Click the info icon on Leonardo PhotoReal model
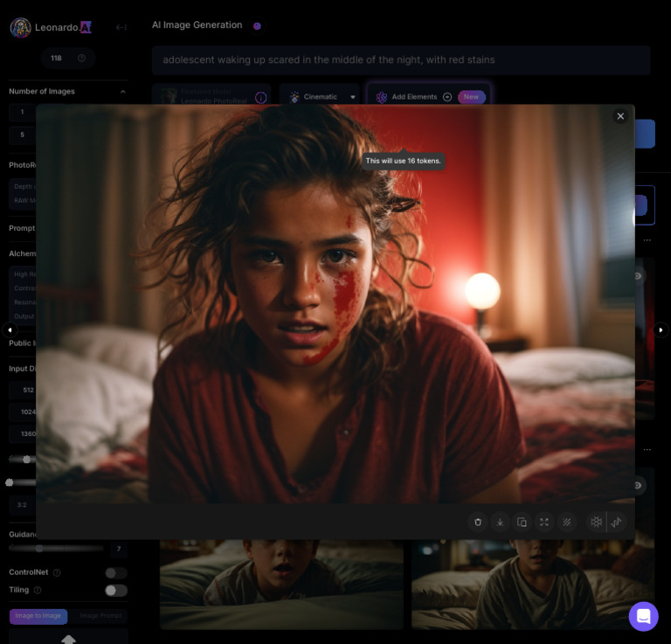This screenshot has width=671, height=644. pos(260,98)
